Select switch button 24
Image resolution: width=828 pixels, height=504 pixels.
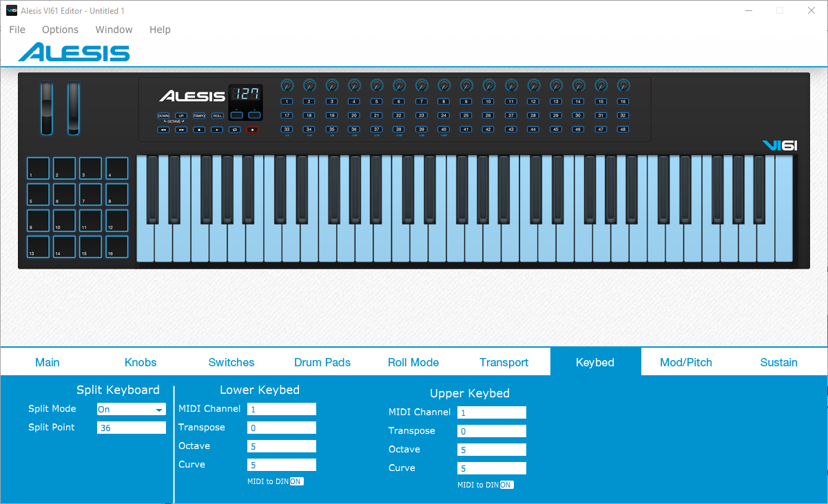coord(444,115)
